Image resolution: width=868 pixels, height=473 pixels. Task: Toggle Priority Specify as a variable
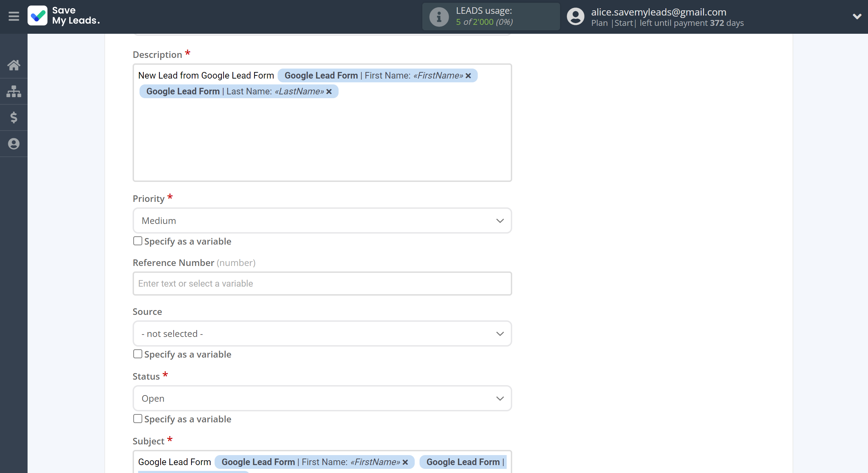click(x=137, y=241)
